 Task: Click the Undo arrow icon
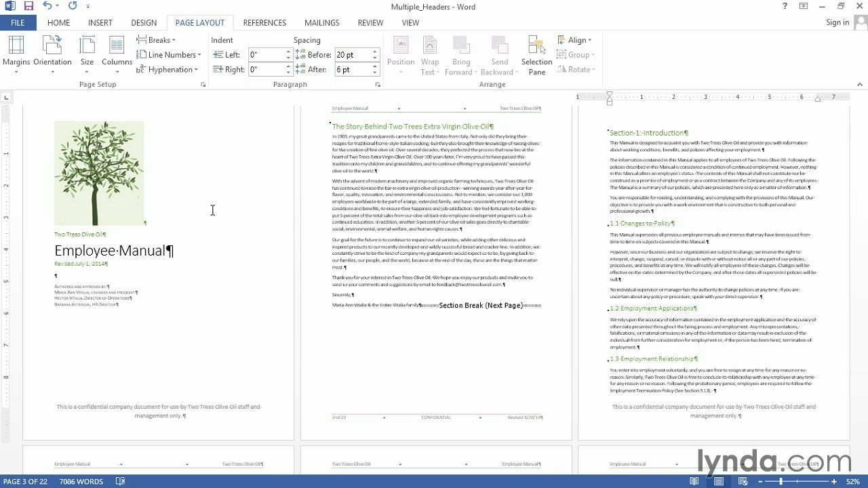coord(46,6)
